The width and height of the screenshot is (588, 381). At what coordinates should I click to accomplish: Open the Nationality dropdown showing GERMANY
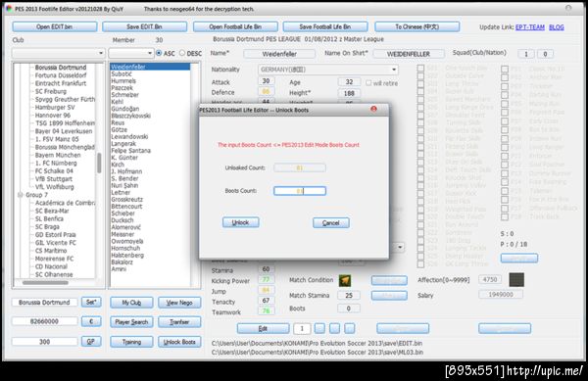click(327, 70)
